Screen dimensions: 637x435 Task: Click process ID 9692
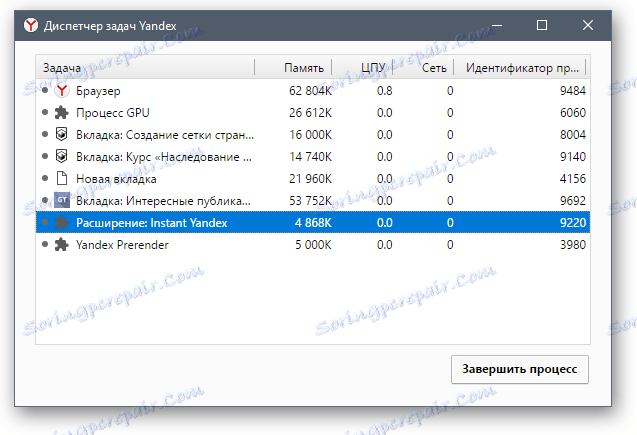click(x=573, y=200)
